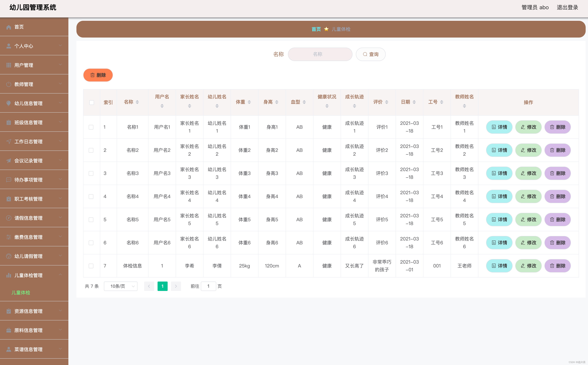The width and height of the screenshot is (588, 365).
Task: Open the 10条/页 page size dropdown
Action: 121,286
